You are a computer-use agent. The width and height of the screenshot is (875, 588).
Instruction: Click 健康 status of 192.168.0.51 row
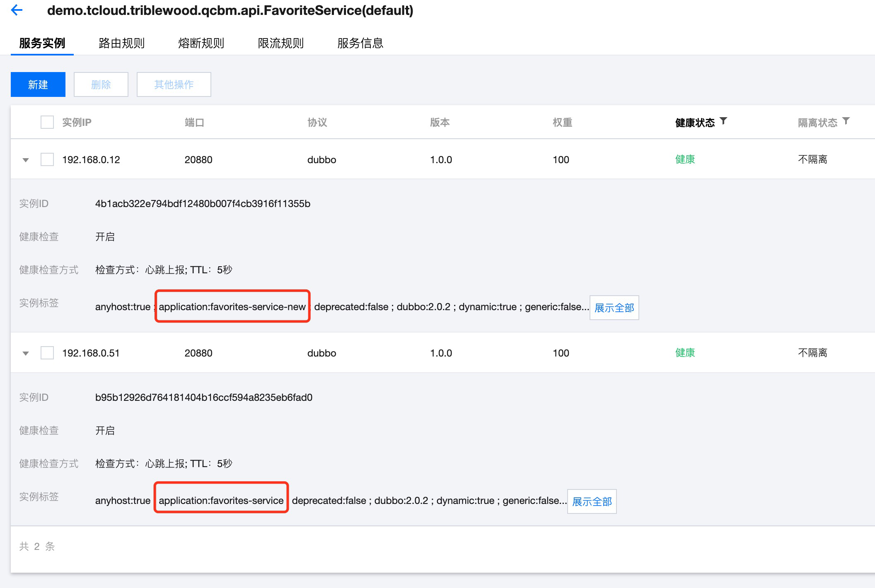pos(685,353)
